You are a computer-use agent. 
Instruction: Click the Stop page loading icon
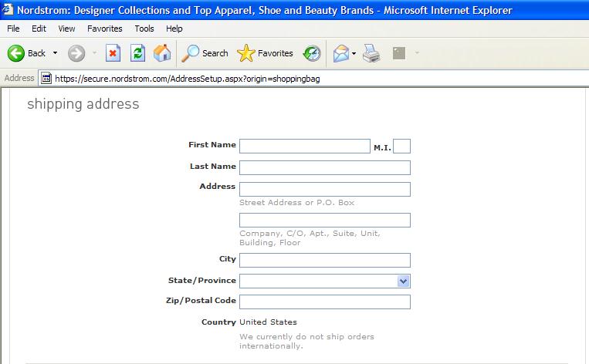113,53
